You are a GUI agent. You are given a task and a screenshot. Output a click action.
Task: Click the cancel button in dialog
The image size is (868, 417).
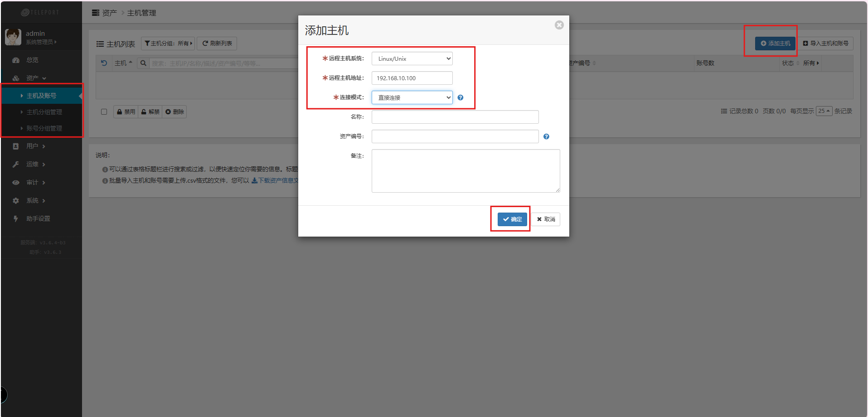point(546,219)
